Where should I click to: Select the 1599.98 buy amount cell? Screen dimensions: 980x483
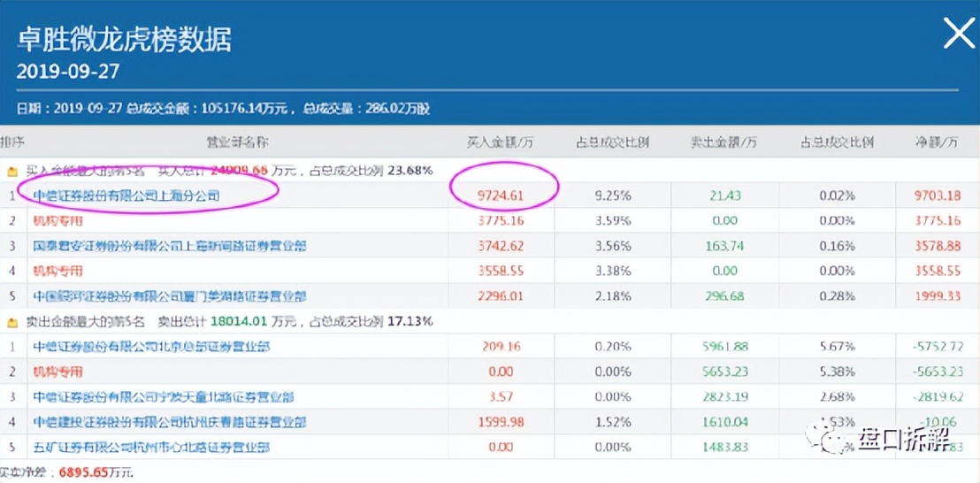pos(500,423)
